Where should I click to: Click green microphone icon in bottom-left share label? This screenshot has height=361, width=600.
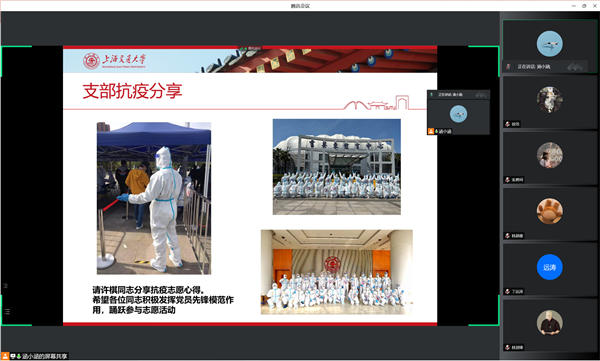(18, 356)
